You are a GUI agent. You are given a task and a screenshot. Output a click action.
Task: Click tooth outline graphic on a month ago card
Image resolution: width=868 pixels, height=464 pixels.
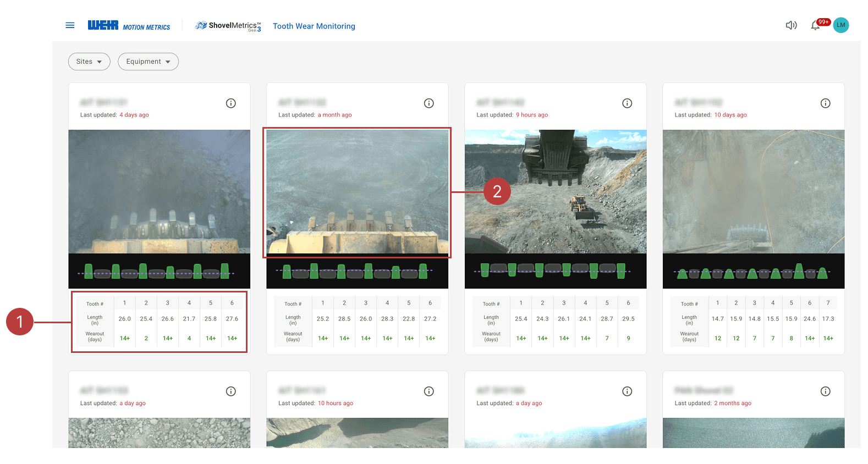coord(358,271)
